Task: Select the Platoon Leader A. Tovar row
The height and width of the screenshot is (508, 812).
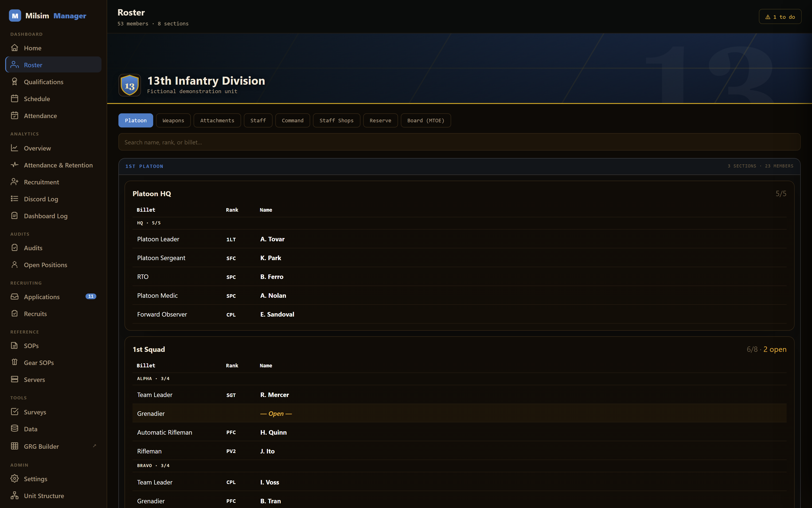Action: 459,239
